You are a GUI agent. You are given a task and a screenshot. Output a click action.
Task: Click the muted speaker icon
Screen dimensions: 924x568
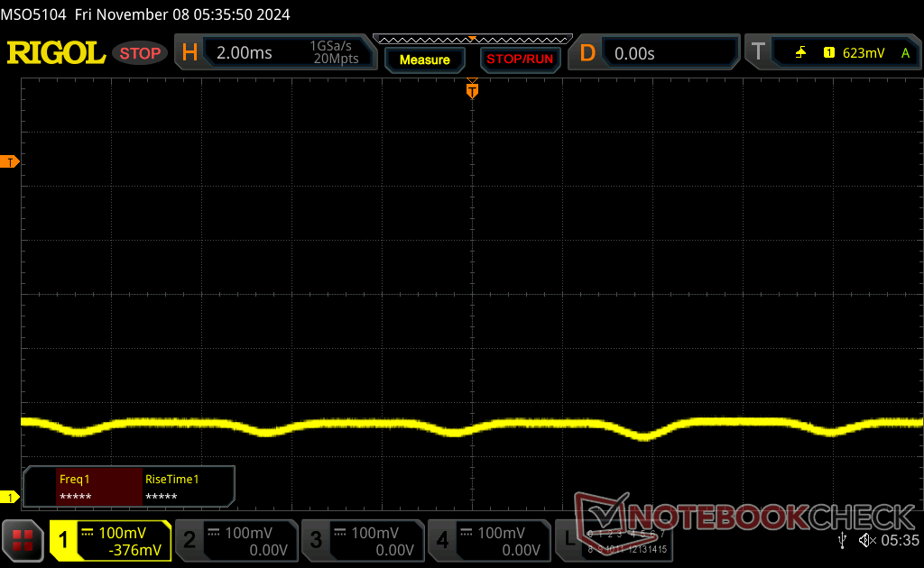click(867, 540)
